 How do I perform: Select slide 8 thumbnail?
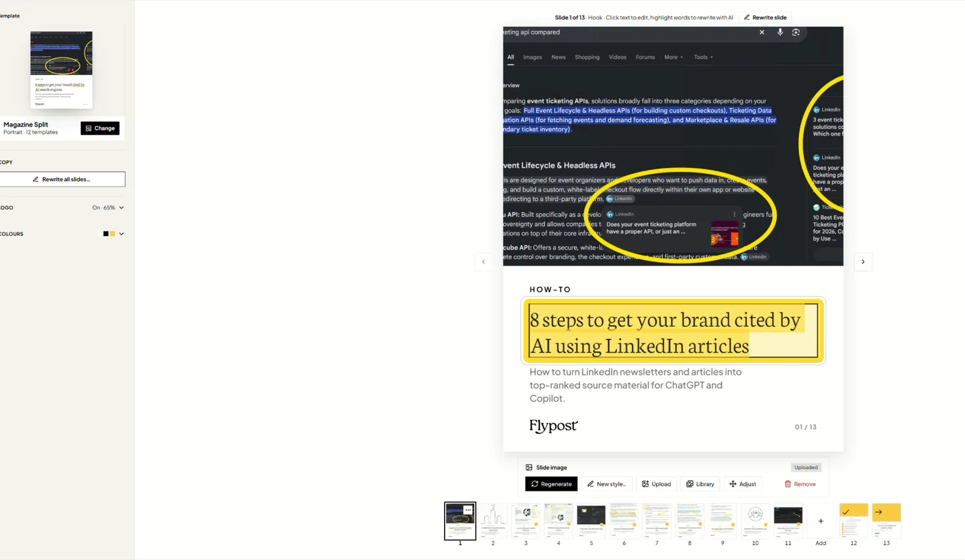pyautogui.click(x=689, y=521)
